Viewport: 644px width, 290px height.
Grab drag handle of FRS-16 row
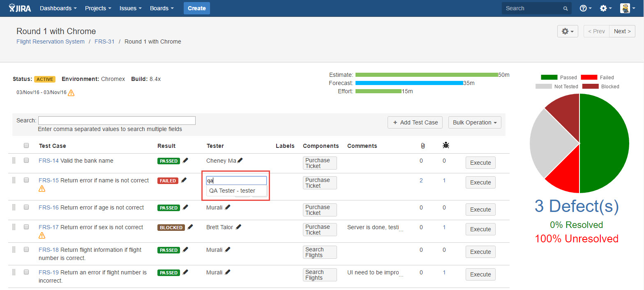coord(14,207)
